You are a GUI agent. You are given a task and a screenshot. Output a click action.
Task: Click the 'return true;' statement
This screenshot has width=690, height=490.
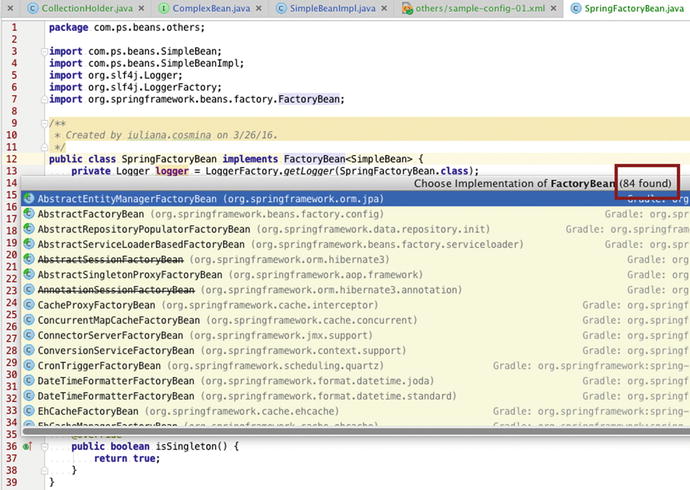click(127, 458)
